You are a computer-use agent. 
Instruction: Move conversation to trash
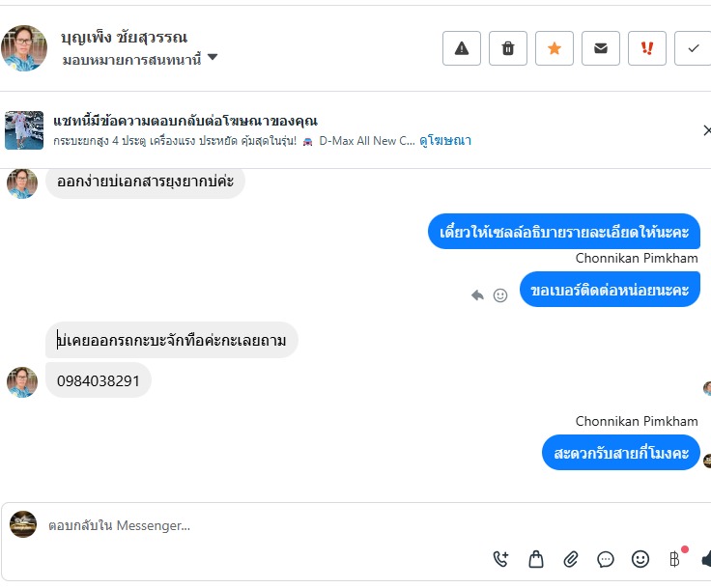point(507,48)
